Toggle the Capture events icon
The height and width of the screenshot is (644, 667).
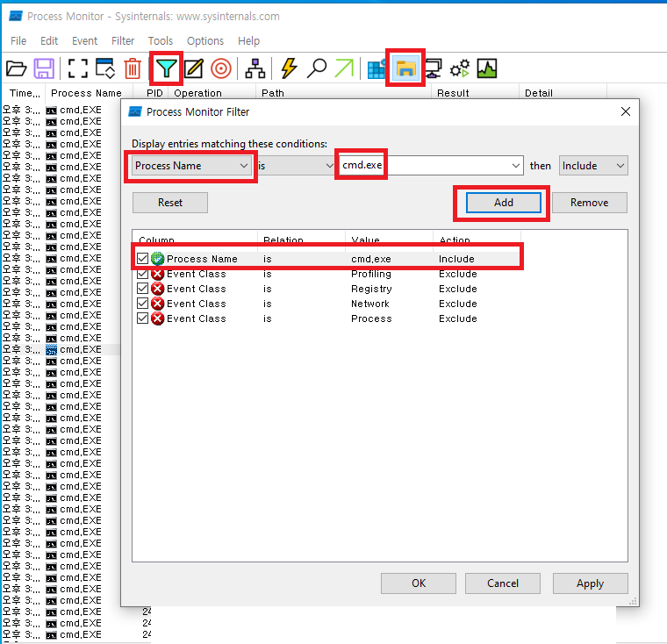[x=78, y=68]
